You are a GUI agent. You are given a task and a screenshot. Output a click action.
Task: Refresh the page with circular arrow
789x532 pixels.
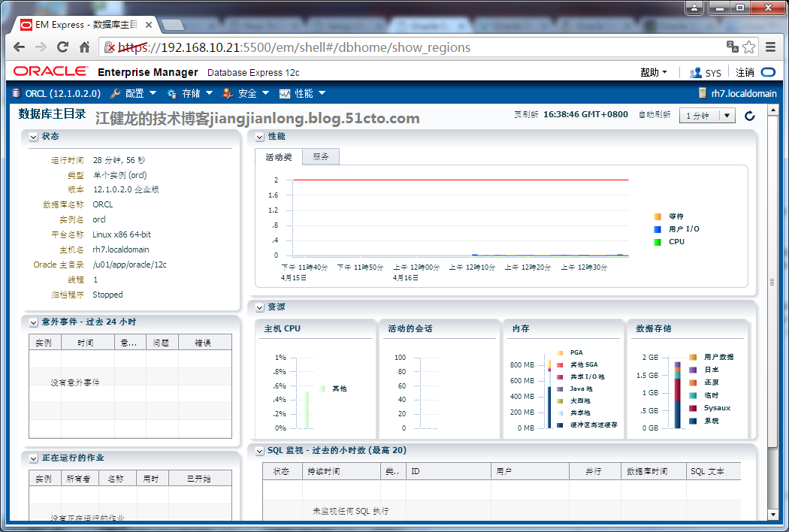pyautogui.click(x=750, y=116)
